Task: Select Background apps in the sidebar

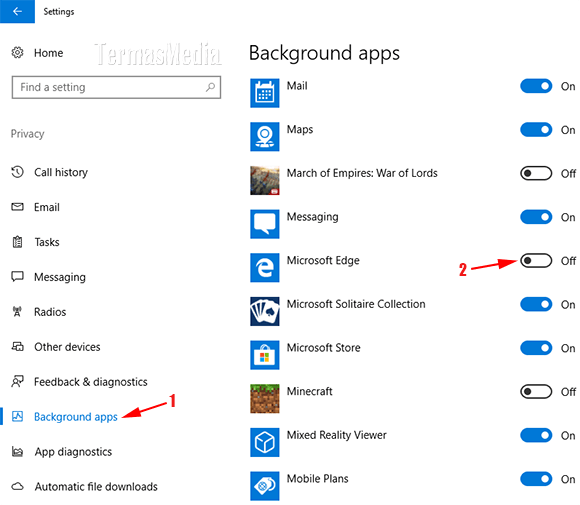Action: click(76, 417)
